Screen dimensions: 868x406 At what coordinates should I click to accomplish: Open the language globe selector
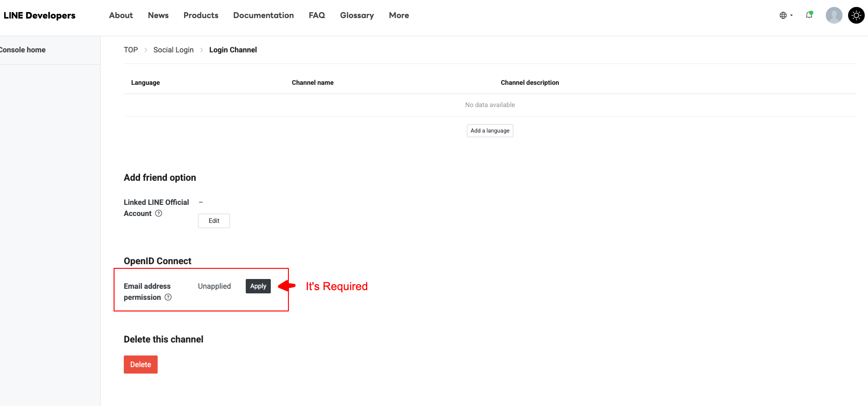pos(786,15)
